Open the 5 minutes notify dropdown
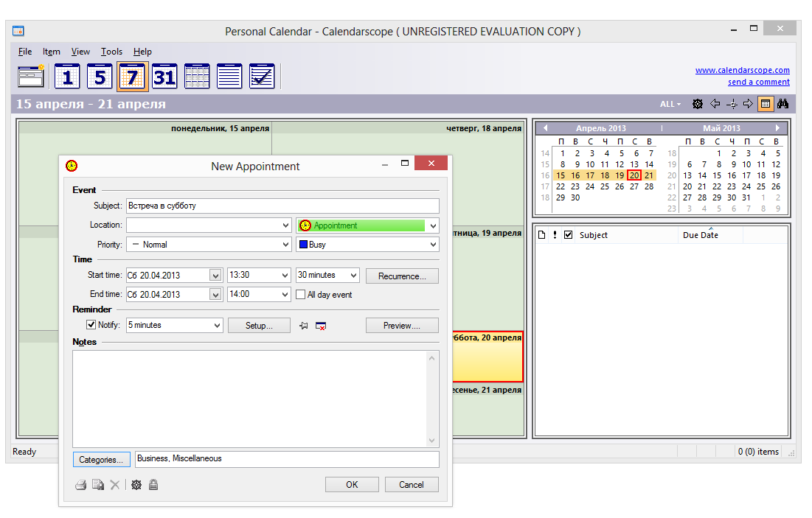812x518 pixels. pos(218,326)
